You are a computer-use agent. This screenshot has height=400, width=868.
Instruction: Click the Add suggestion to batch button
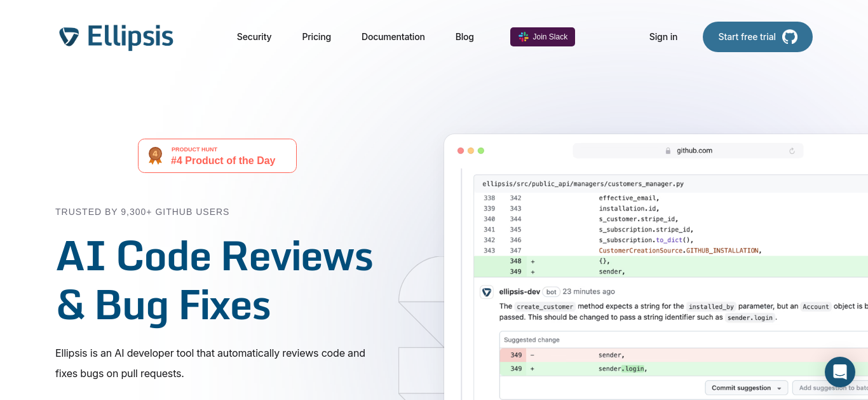831,388
